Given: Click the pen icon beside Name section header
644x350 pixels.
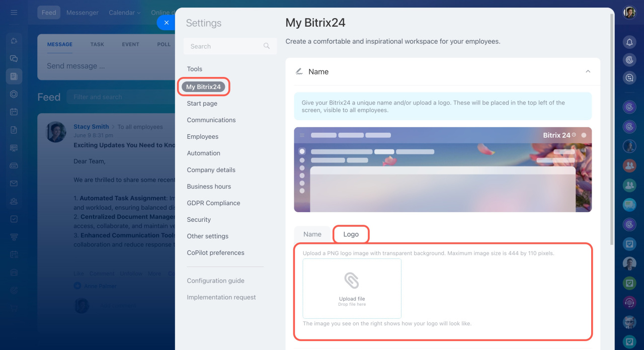Looking at the screenshot, I should [299, 72].
